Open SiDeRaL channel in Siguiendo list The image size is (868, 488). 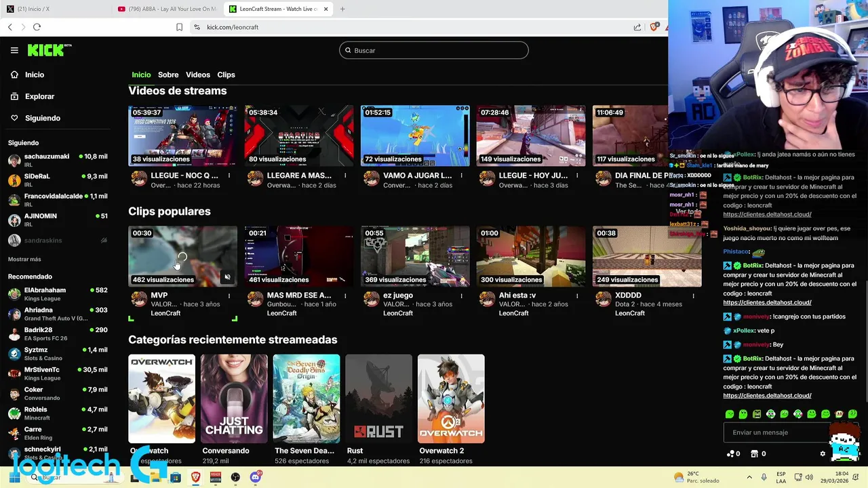click(x=58, y=180)
